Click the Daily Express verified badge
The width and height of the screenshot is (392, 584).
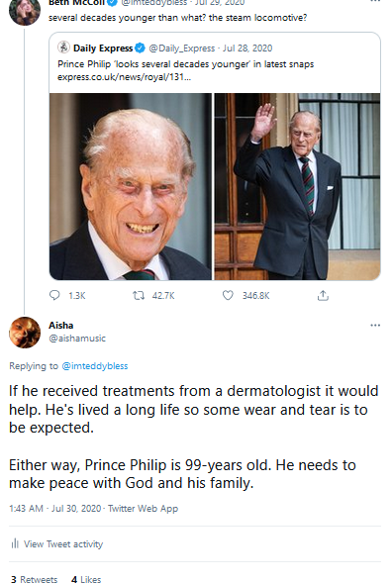pyautogui.click(x=140, y=49)
